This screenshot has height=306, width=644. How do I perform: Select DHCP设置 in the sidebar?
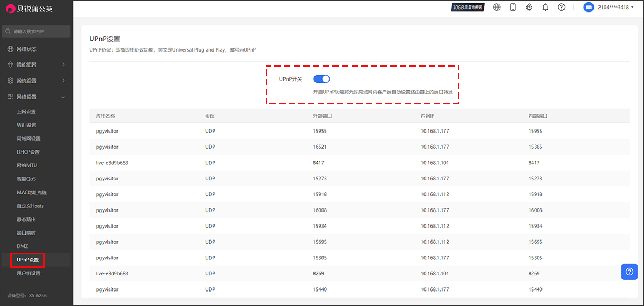click(28, 152)
